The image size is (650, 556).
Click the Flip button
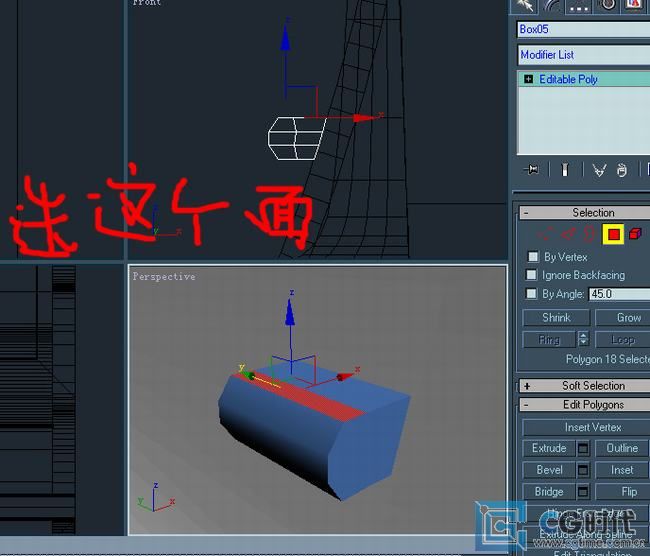(x=623, y=492)
